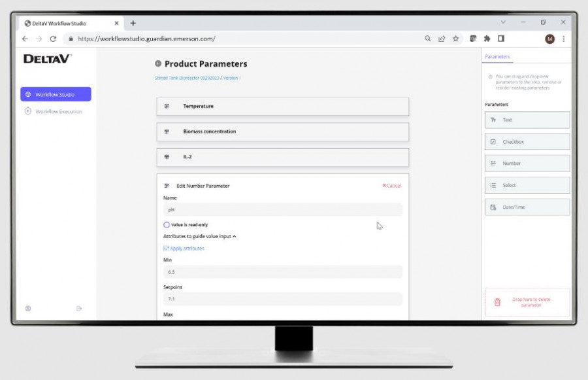588x380 pixels.
Task: Select the Date/Time parameter type
Action: point(527,207)
